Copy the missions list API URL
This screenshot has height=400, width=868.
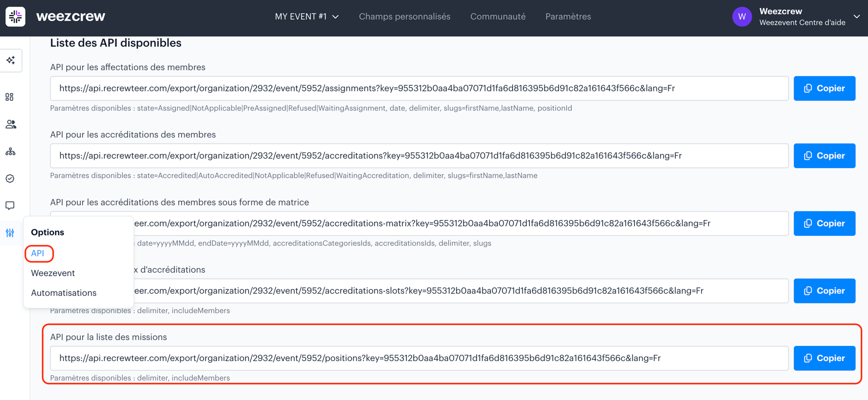point(824,358)
